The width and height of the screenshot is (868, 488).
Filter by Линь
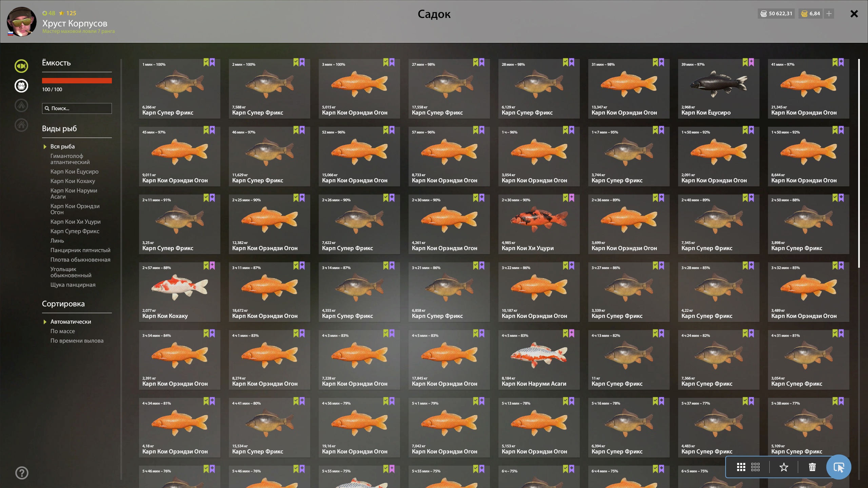coord(57,241)
